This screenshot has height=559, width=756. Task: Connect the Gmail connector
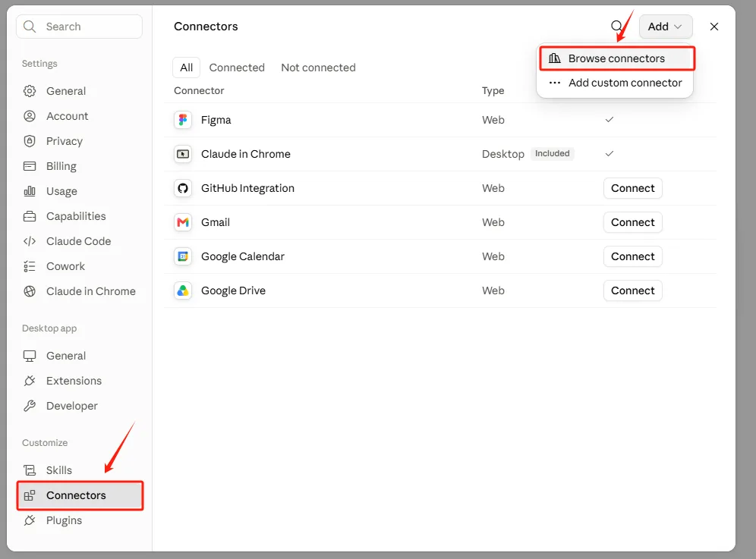(x=632, y=223)
